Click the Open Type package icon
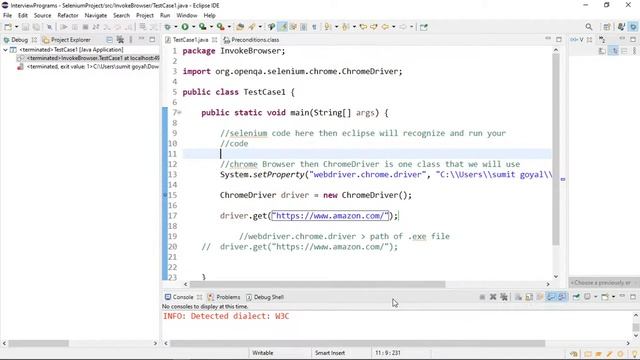 [240, 27]
